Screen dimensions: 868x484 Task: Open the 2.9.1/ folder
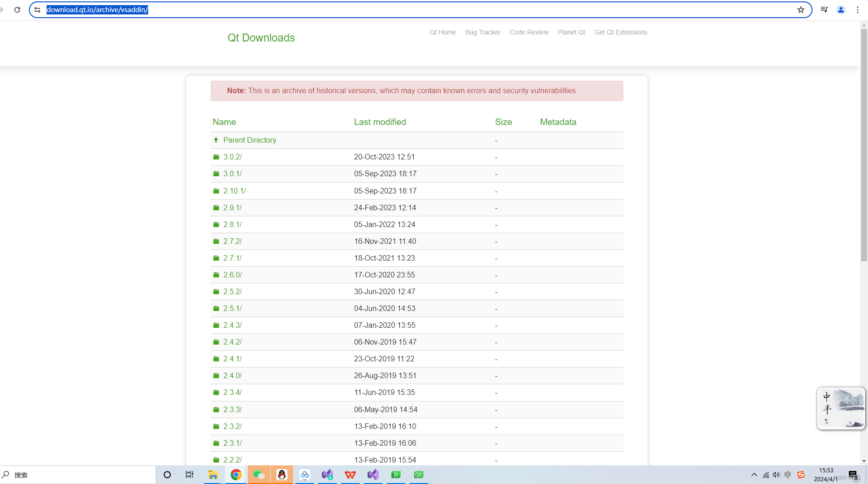click(x=232, y=208)
